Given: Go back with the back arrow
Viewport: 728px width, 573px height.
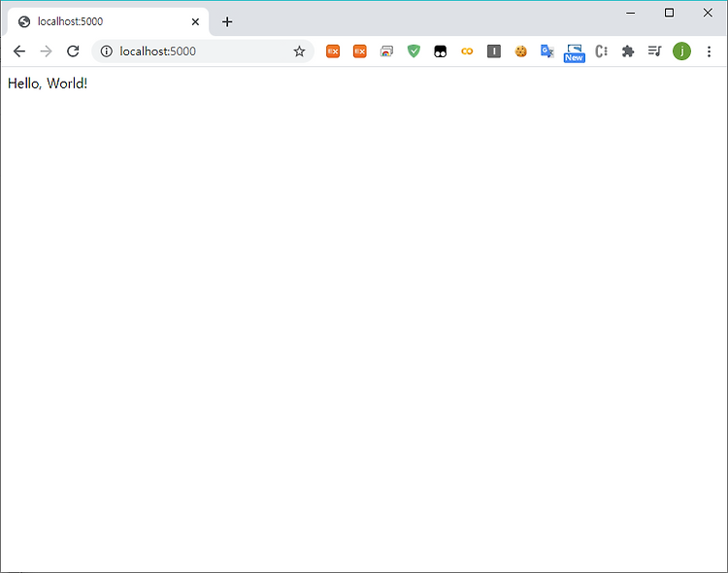Looking at the screenshot, I should (x=19, y=51).
